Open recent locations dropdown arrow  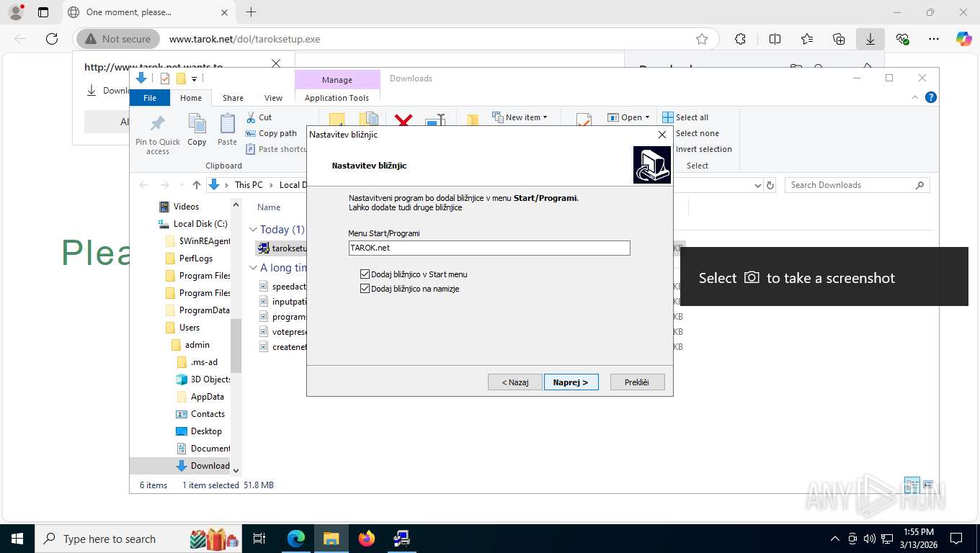coord(181,185)
